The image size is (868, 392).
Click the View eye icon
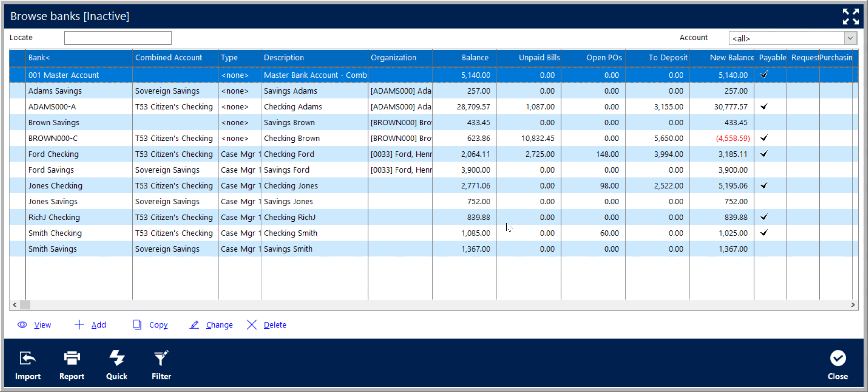pyautogui.click(x=22, y=324)
